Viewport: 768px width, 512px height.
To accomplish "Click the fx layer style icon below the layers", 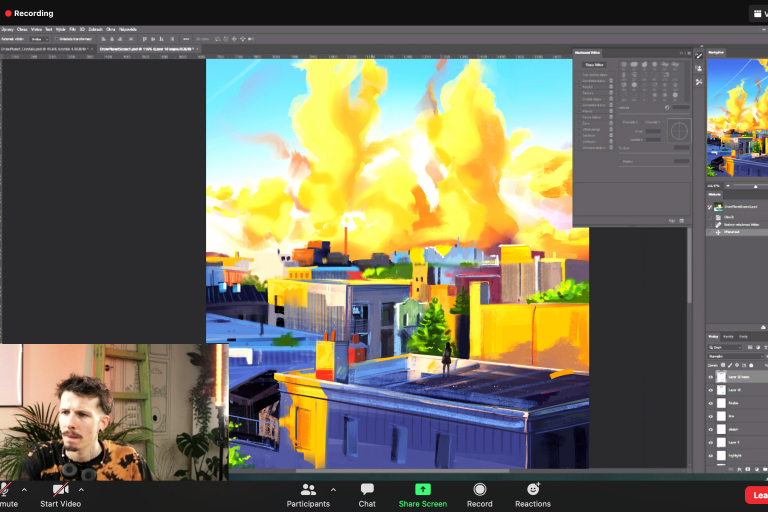I will pyautogui.click(x=740, y=469).
